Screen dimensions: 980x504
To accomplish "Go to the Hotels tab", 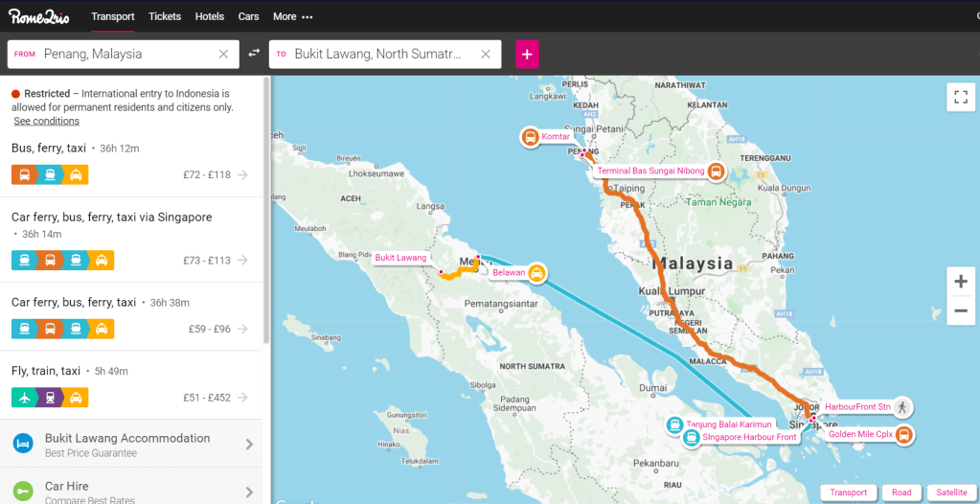I will 209,16.
